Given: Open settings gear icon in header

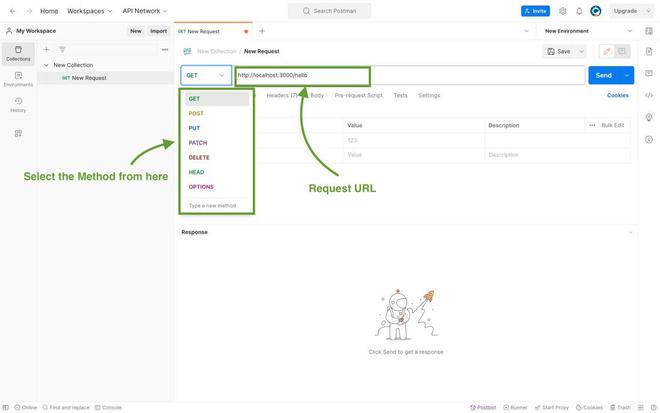Looking at the screenshot, I should (563, 11).
